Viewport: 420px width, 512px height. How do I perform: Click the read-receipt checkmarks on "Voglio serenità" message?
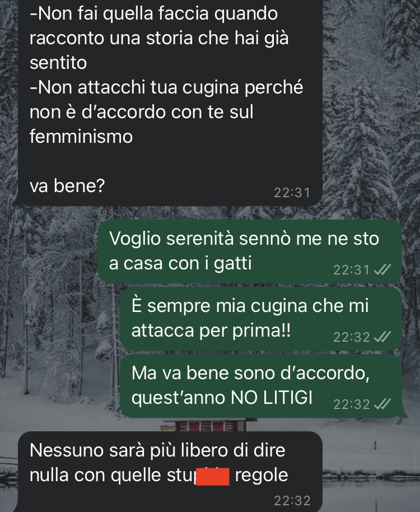point(382,269)
